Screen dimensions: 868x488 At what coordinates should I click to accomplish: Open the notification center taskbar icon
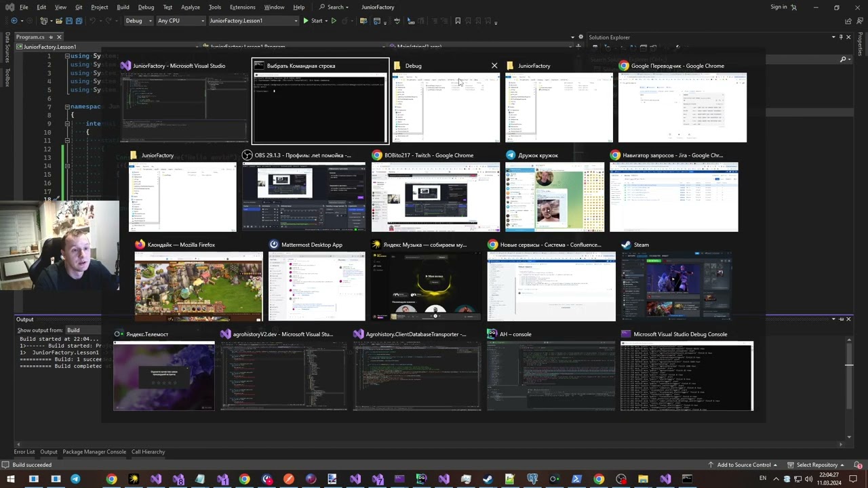click(853, 479)
